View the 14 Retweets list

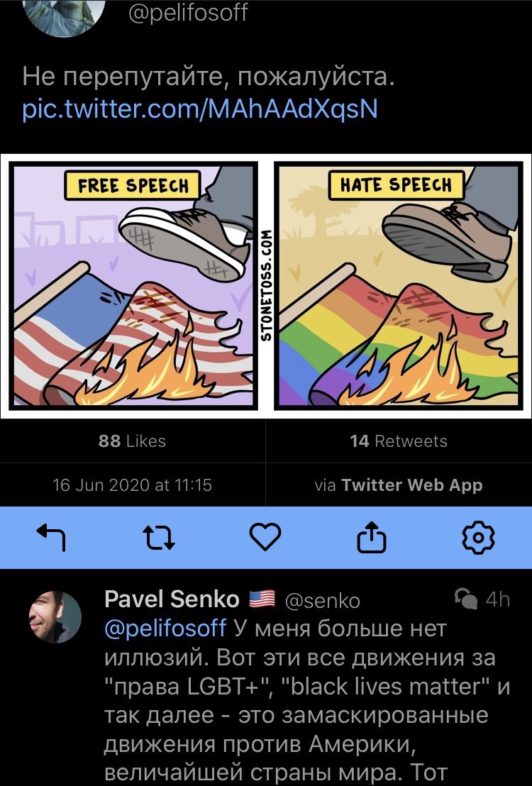[399, 441]
